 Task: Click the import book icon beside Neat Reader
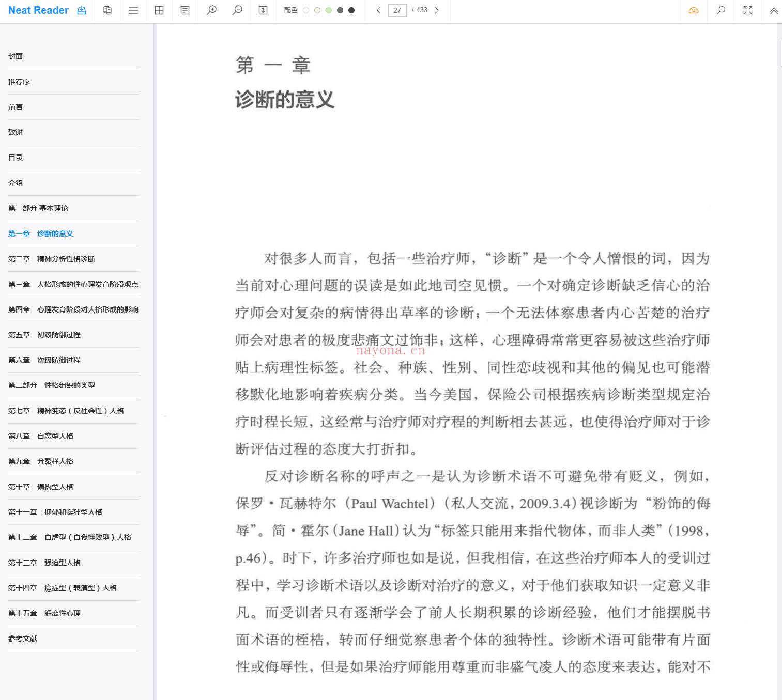(82, 10)
